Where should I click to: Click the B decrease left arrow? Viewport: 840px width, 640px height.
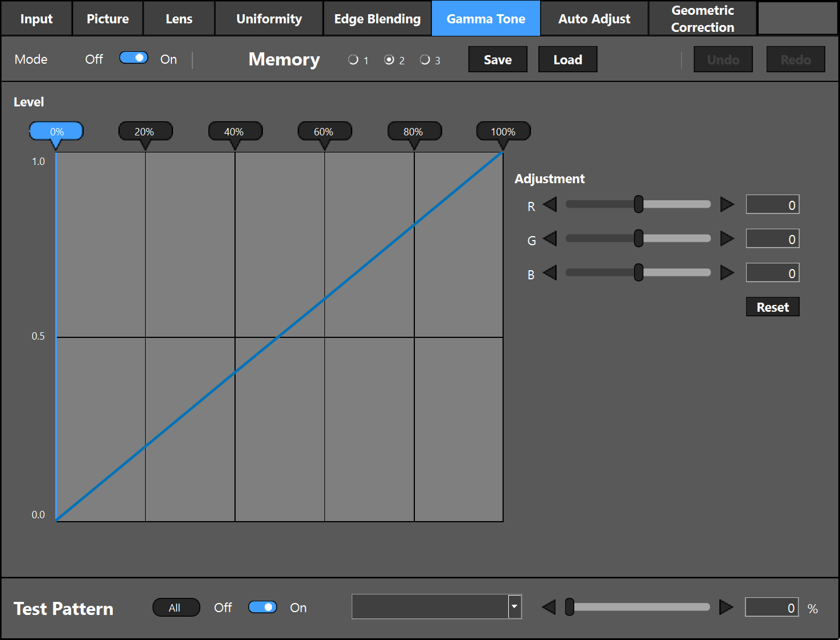pyautogui.click(x=550, y=272)
